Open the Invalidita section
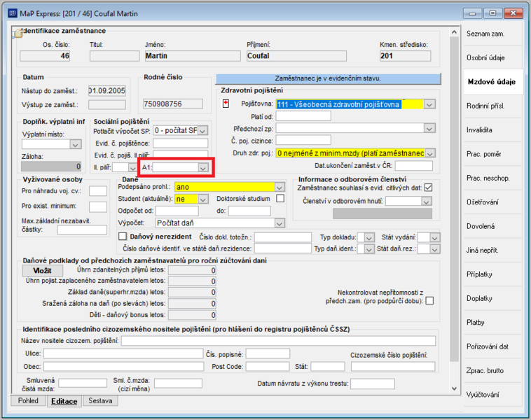This screenshot has width=531, height=420. (493, 130)
